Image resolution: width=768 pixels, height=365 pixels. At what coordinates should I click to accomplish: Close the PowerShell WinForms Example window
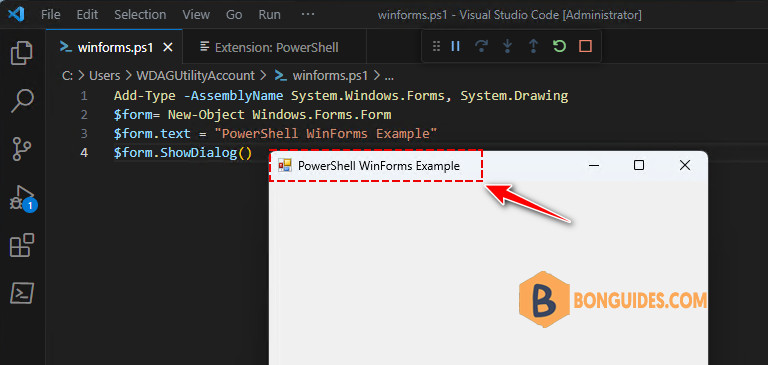click(685, 166)
